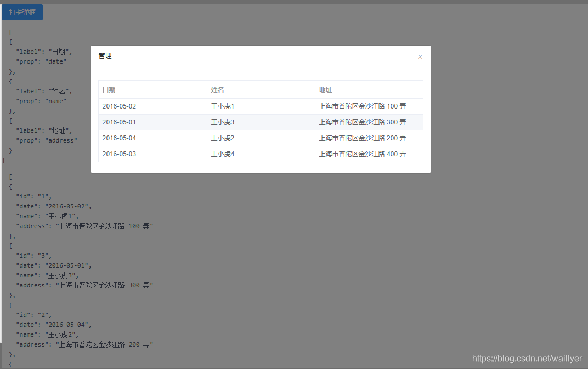Click the address cell ending in 300 弄

[369, 122]
